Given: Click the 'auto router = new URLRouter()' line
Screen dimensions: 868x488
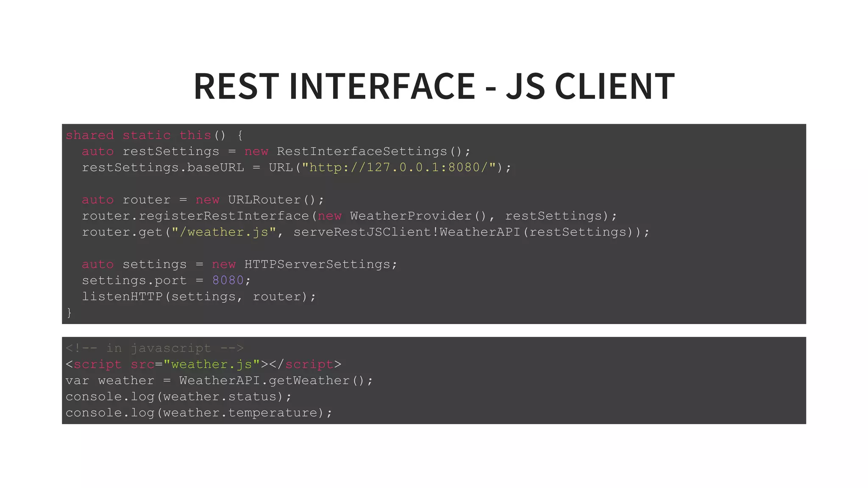Looking at the screenshot, I should (x=203, y=200).
